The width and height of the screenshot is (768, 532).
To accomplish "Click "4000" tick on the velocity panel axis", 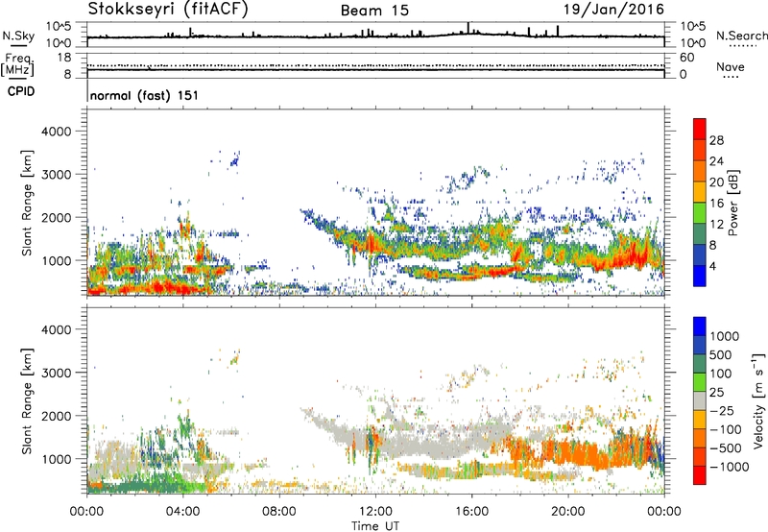I will click(x=57, y=329).
